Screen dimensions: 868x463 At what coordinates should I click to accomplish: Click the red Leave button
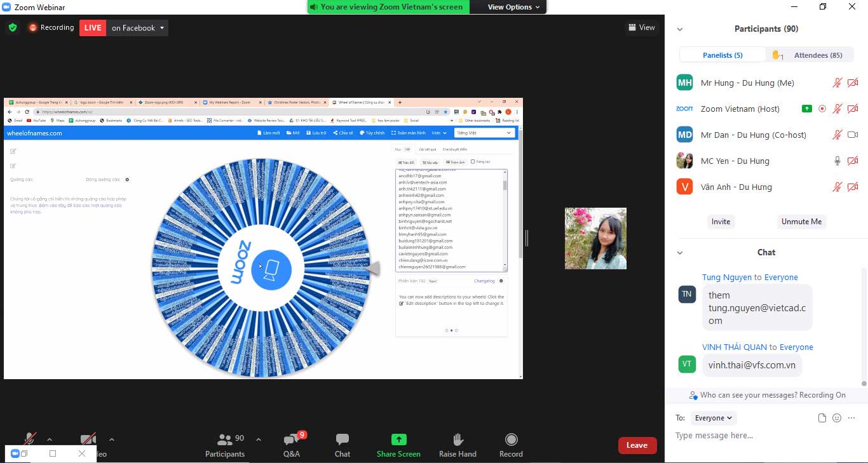637,445
